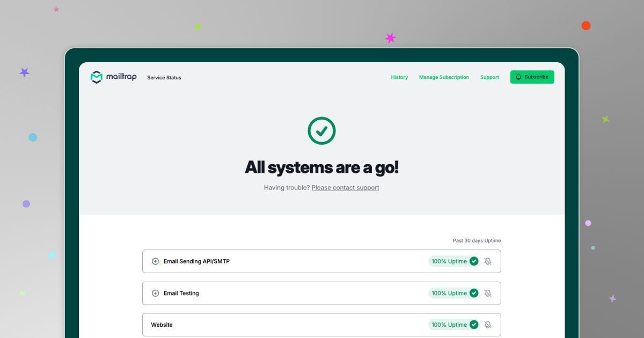Click the large green checkmark status icon
644x338 pixels.
click(x=321, y=131)
